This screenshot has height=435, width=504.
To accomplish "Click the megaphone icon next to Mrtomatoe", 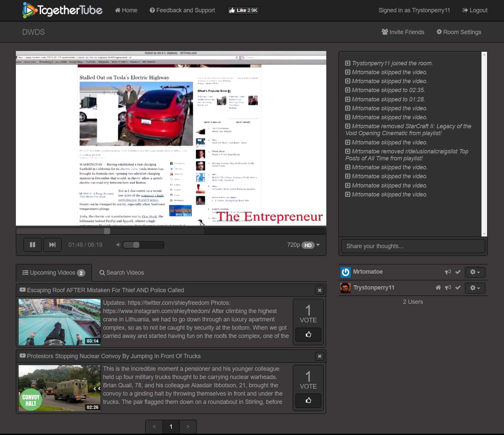I will pos(448,272).
